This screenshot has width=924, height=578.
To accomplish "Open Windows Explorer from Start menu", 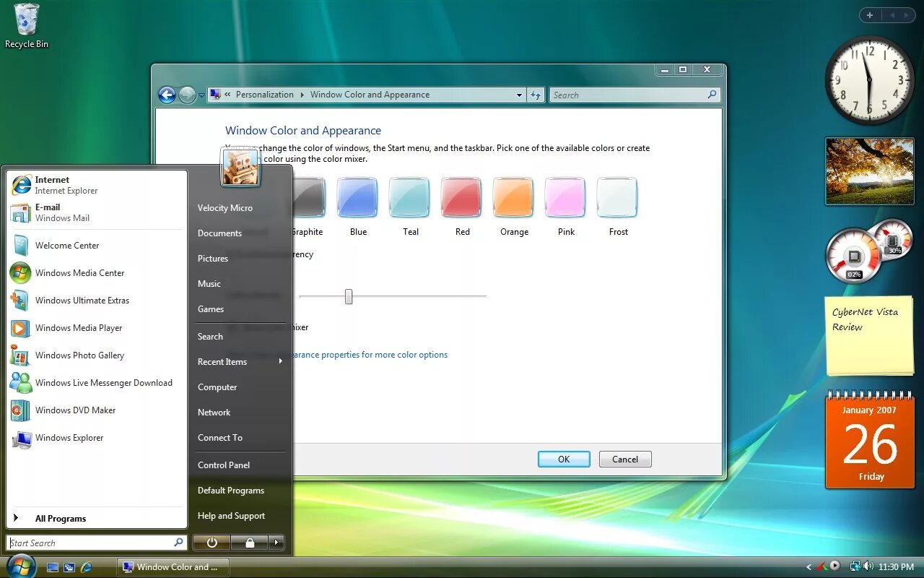I will (97, 438).
